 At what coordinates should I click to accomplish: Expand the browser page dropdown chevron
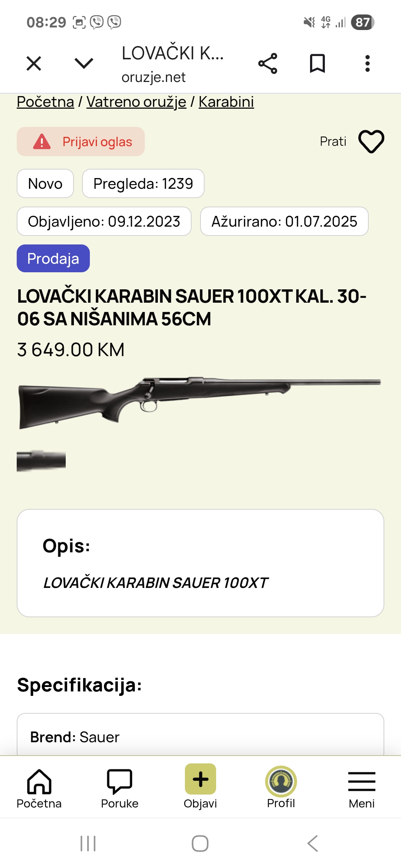click(84, 63)
